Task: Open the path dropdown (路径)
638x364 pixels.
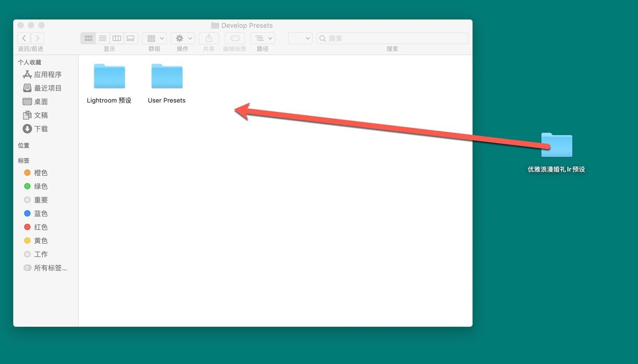Action: click(x=263, y=38)
